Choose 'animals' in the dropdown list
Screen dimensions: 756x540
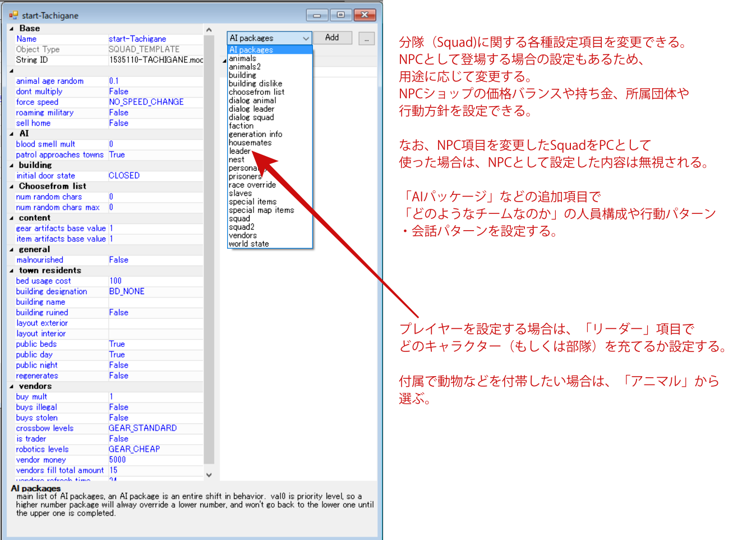click(242, 58)
